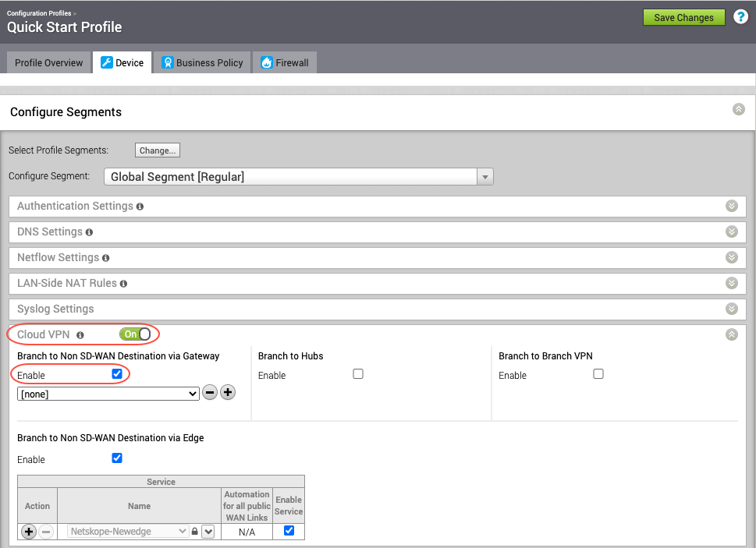Enable the Branch to Hubs checkbox
The height and width of the screenshot is (548, 756).
[357, 373]
